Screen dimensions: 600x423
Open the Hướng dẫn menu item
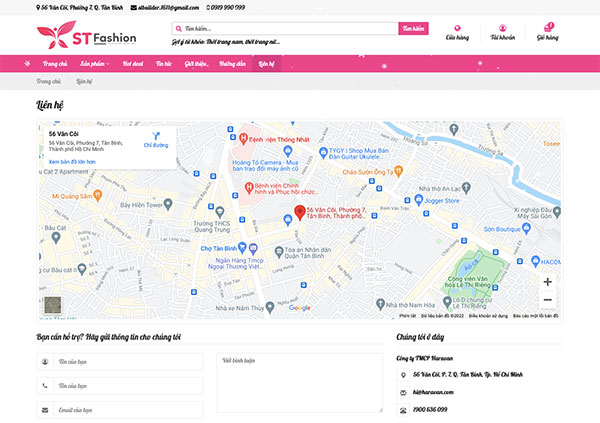[232, 64]
